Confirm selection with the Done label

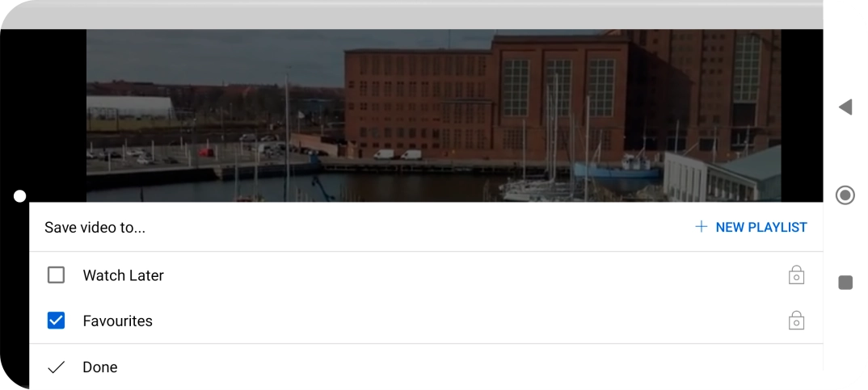[x=99, y=367]
